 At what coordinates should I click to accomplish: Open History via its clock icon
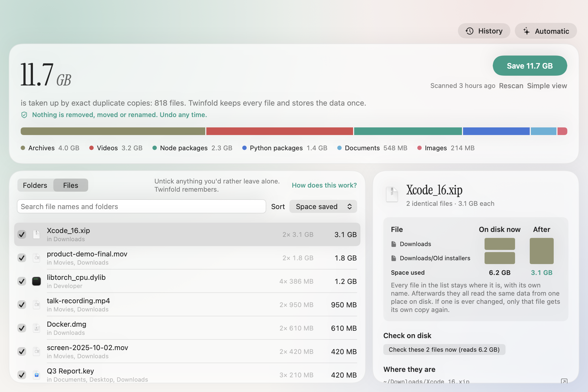[470, 31]
